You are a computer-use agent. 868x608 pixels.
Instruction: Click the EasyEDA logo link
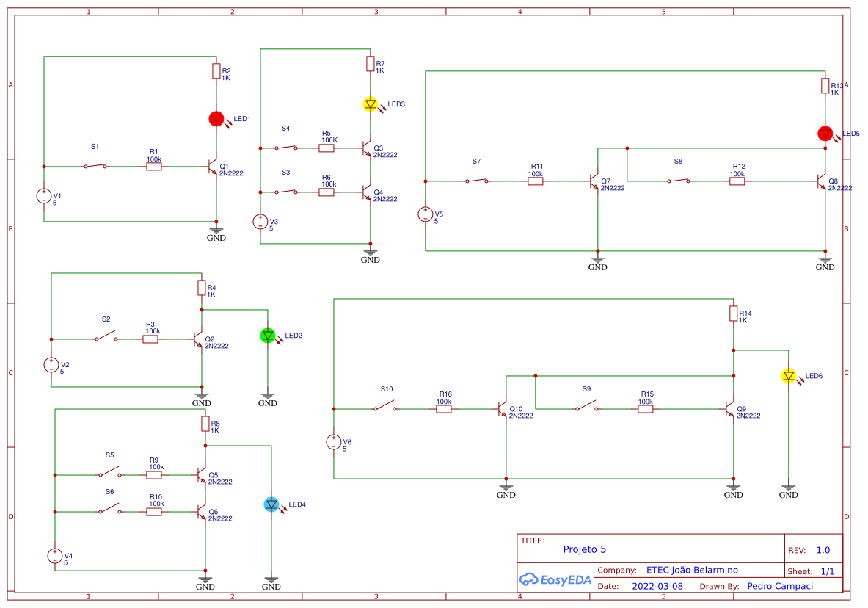(556, 581)
